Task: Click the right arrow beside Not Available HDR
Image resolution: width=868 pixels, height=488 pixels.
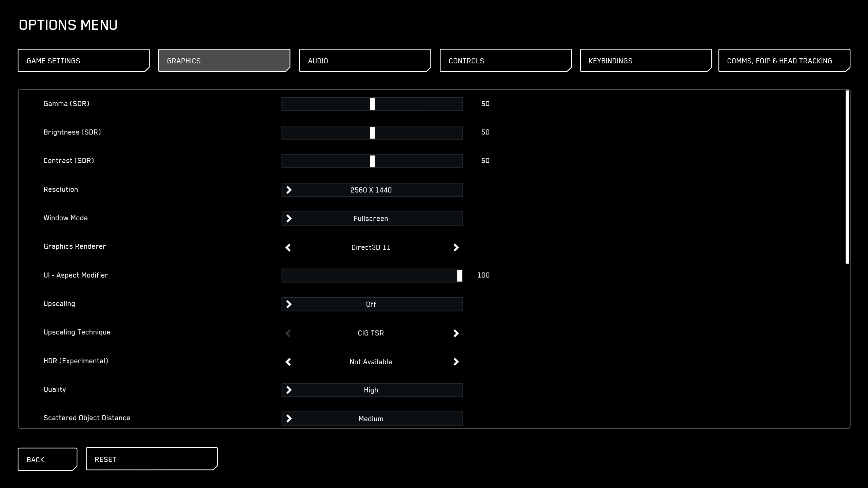Action: tap(456, 362)
